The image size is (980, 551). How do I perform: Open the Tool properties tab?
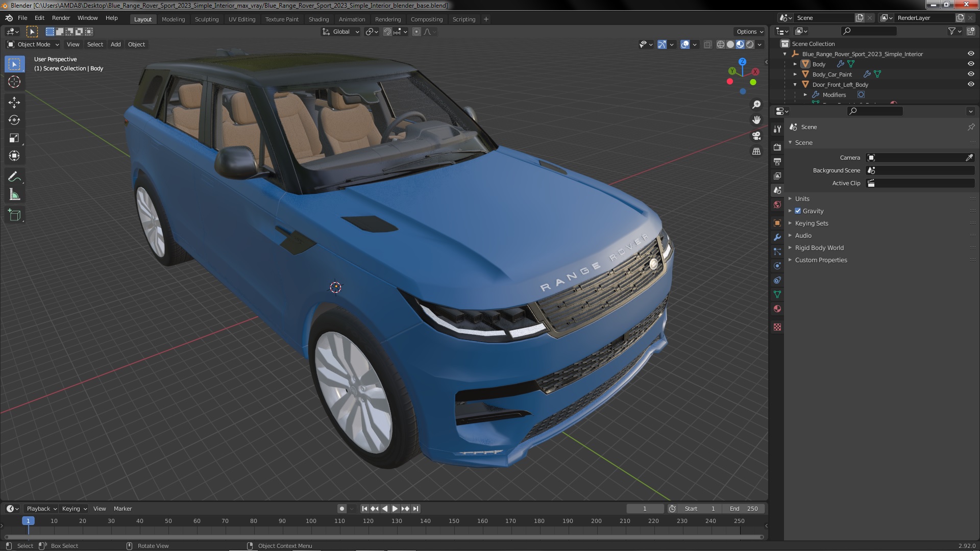click(777, 129)
